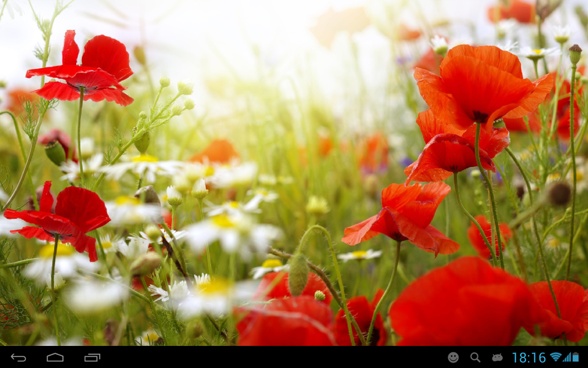Tap the battery level indicator
The image size is (588, 368).
tap(575, 357)
